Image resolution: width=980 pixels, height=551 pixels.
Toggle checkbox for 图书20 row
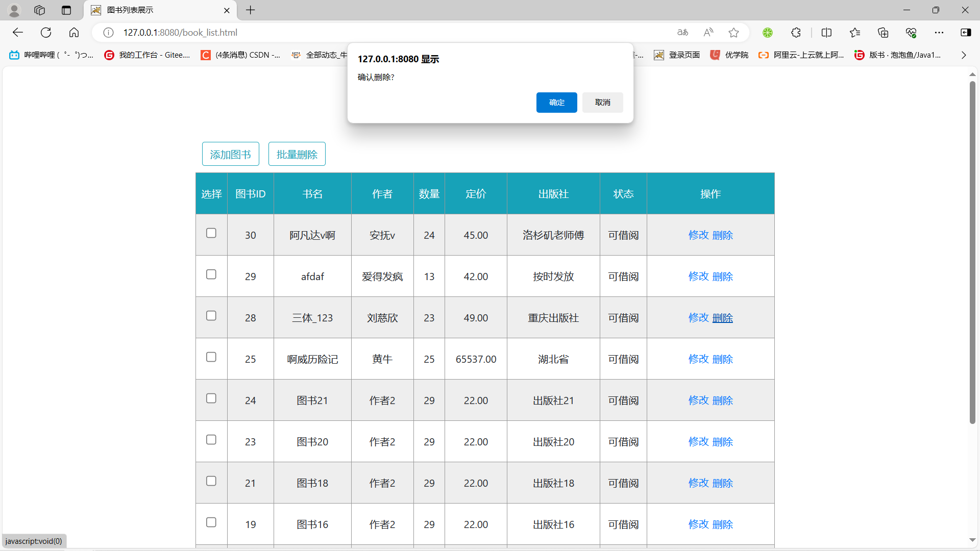pos(211,440)
